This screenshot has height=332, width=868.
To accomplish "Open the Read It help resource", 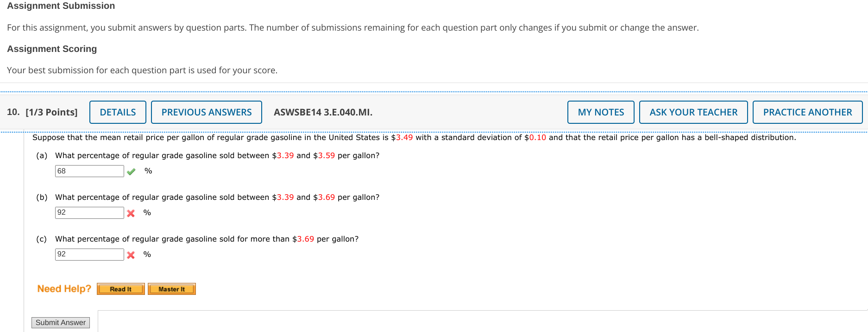I will pyautogui.click(x=120, y=289).
